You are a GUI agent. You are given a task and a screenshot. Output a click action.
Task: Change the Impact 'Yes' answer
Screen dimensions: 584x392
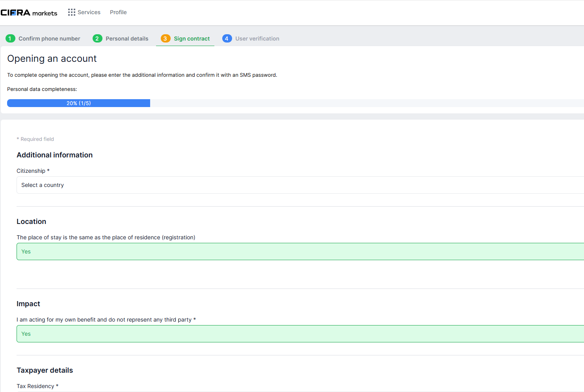158,333
